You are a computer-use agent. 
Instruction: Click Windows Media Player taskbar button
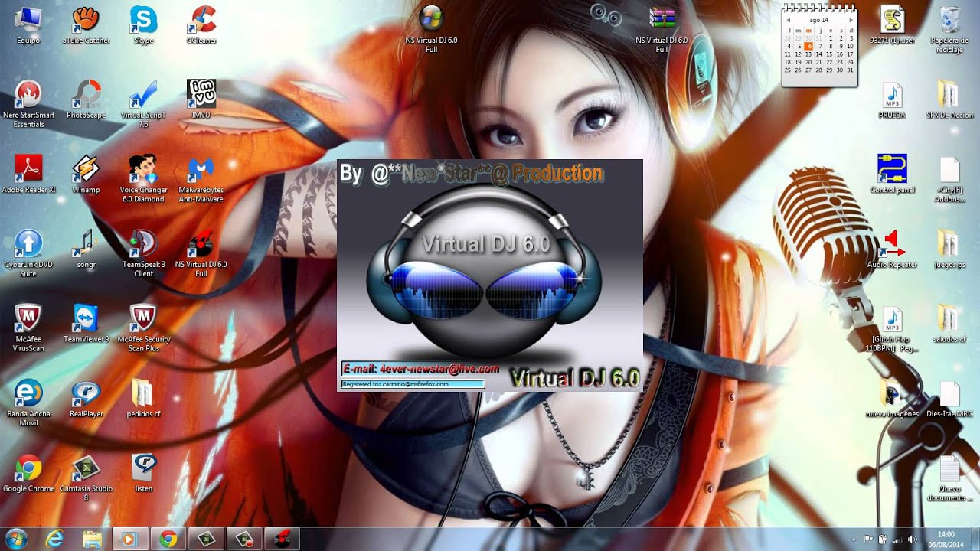(129, 539)
